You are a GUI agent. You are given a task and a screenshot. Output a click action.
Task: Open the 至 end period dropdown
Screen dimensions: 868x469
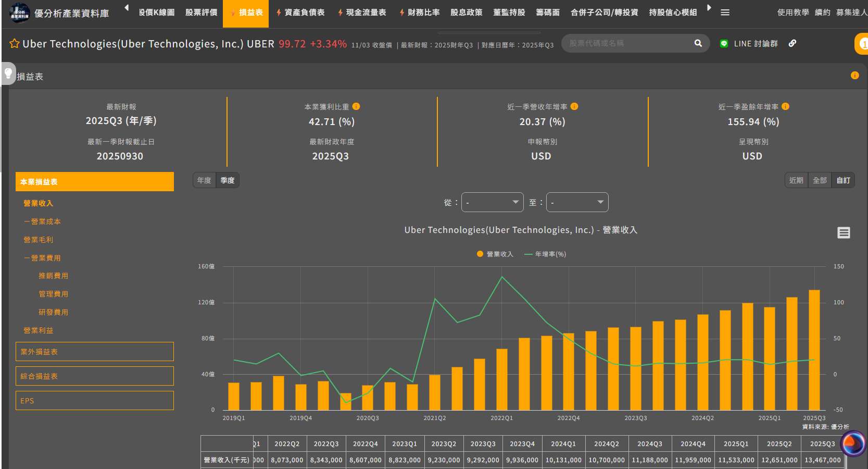point(577,202)
